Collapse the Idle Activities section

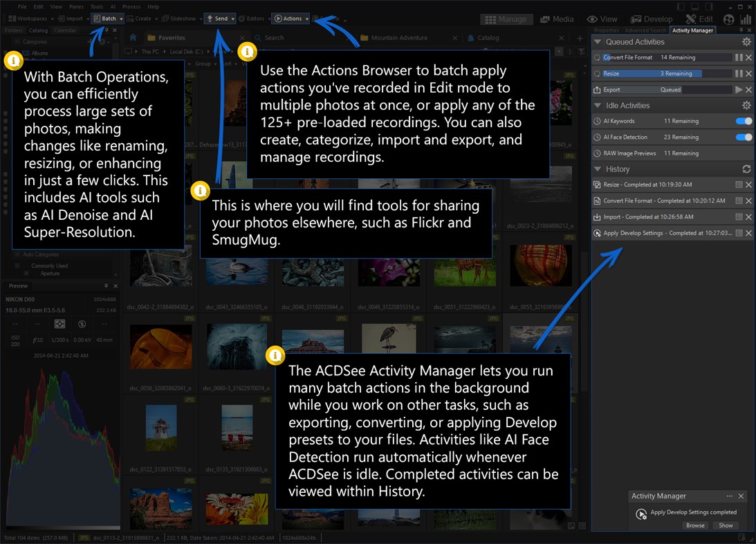click(x=597, y=105)
